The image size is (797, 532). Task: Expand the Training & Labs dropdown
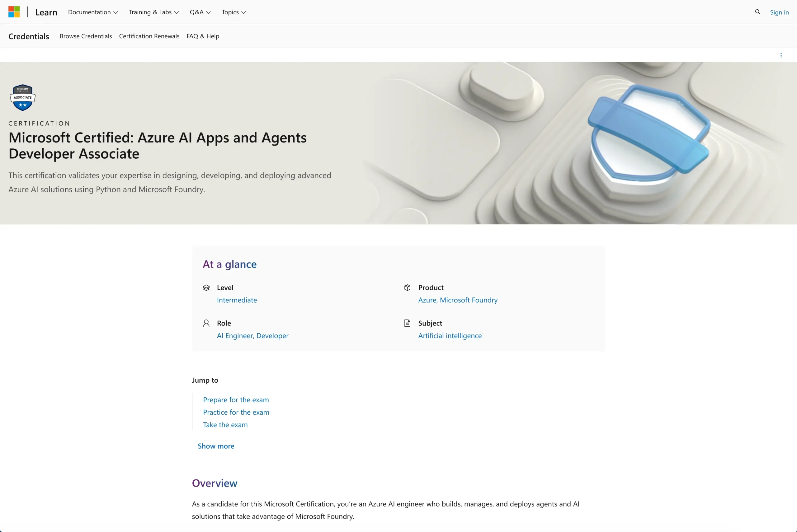[x=154, y=12]
